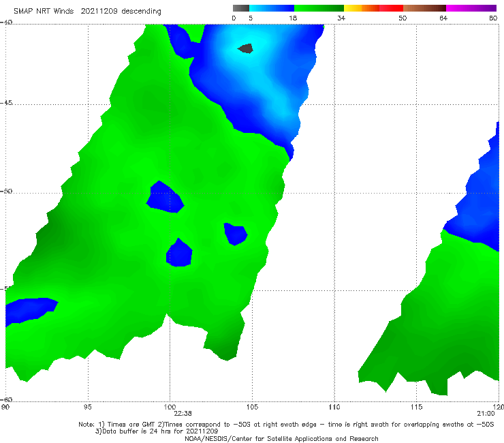Click the yellow-orange segment of the color bar

click(362, 8)
